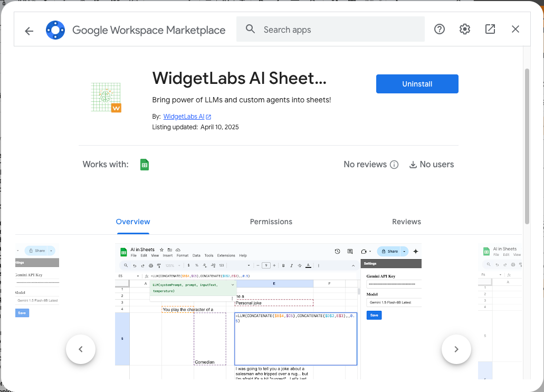Close the Marketplace dialog

pyautogui.click(x=515, y=29)
